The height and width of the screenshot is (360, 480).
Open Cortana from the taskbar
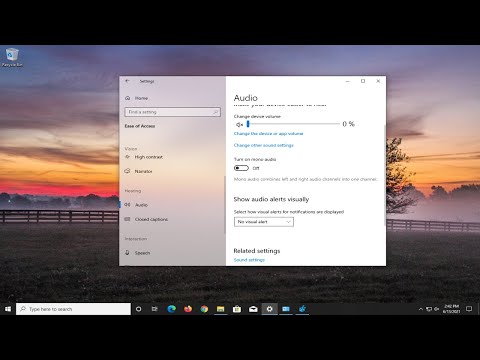[138, 309]
